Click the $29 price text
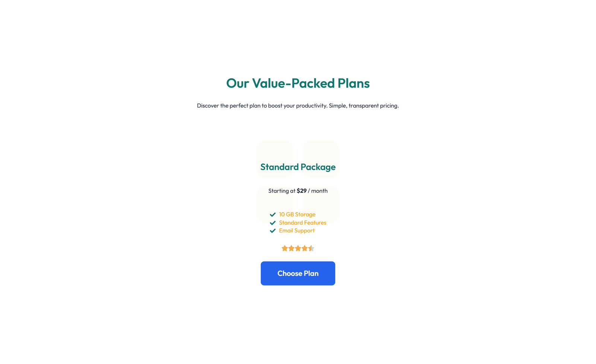Viewport: 596px width, 364px height. (x=301, y=191)
